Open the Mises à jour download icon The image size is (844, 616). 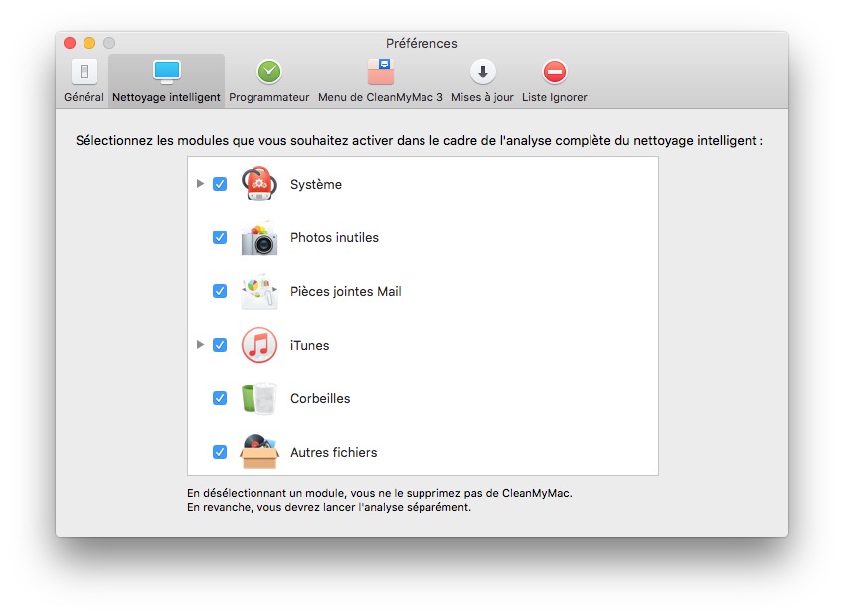pyautogui.click(x=483, y=72)
